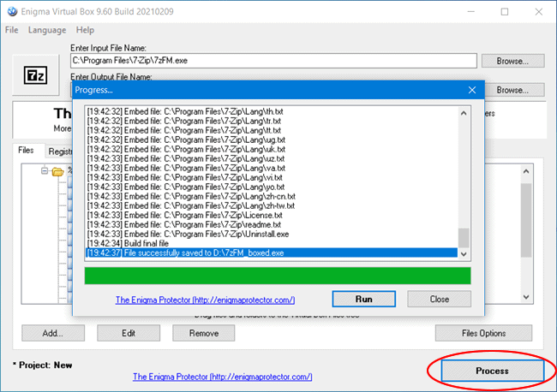Switch to the Files tab

tap(27, 151)
